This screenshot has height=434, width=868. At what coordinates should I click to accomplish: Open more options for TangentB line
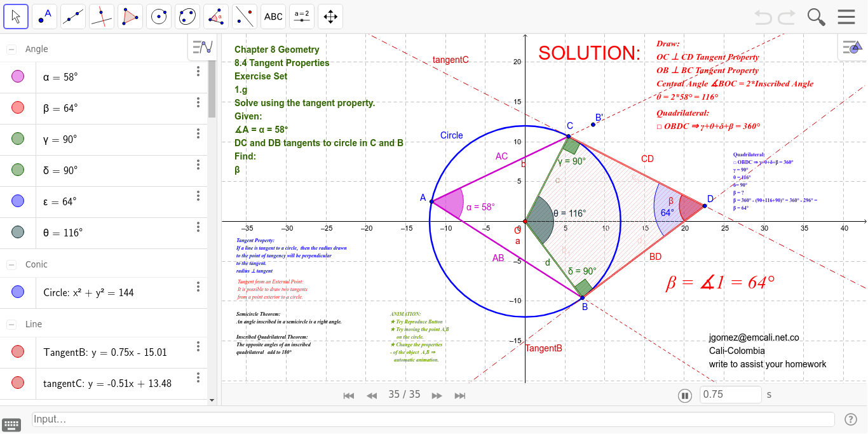(198, 346)
